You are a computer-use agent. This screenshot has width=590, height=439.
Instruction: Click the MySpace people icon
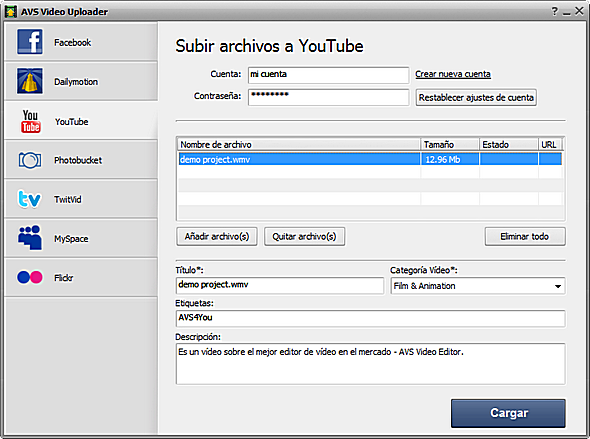[30, 237]
